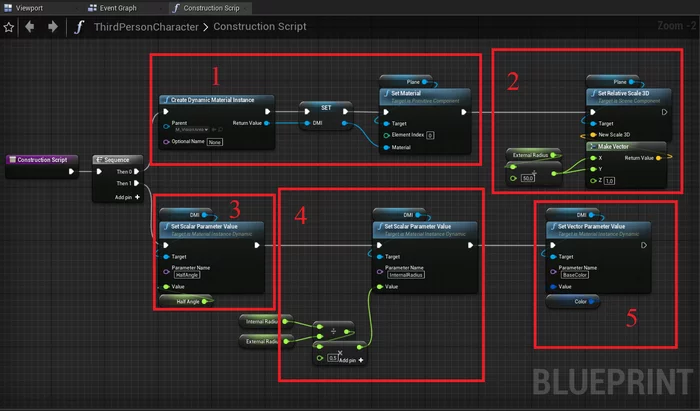
Task: Click the Then 1 execution pin
Action: 136,183
